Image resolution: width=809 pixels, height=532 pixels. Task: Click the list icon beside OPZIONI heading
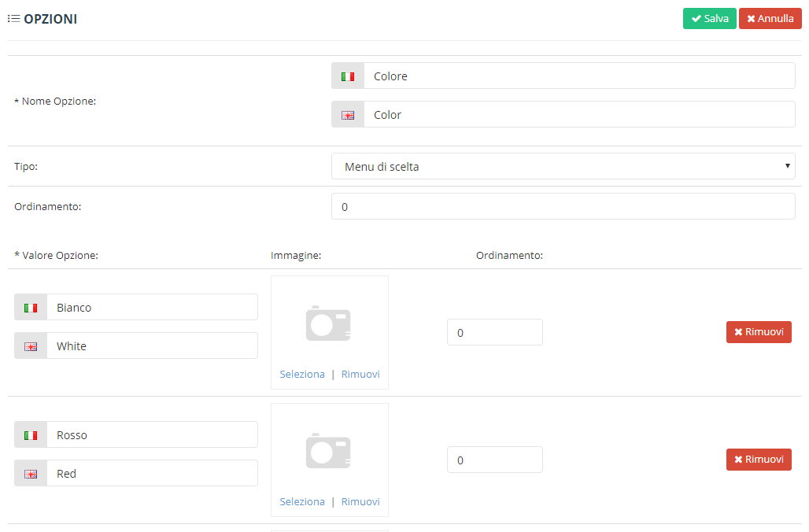point(14,19)
